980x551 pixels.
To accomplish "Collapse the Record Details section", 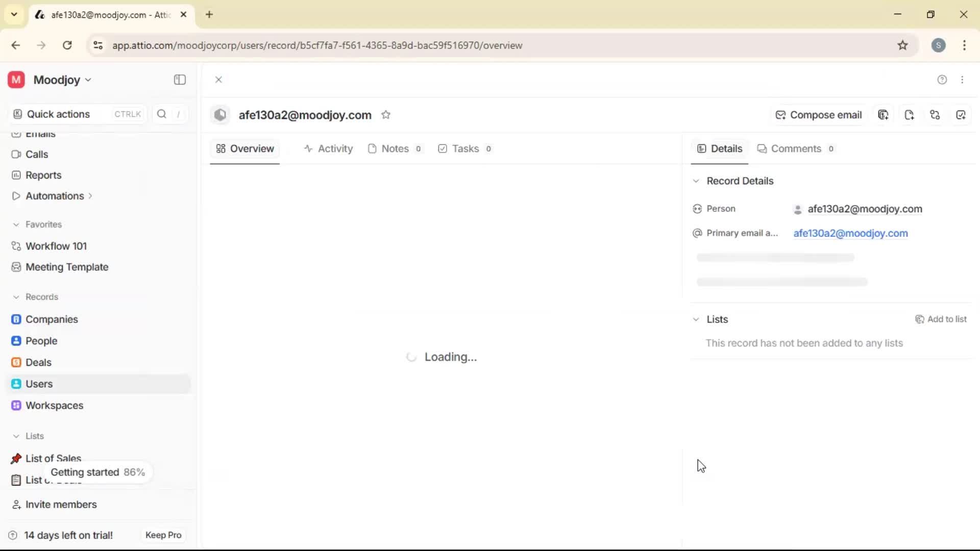I will (697, 181).
